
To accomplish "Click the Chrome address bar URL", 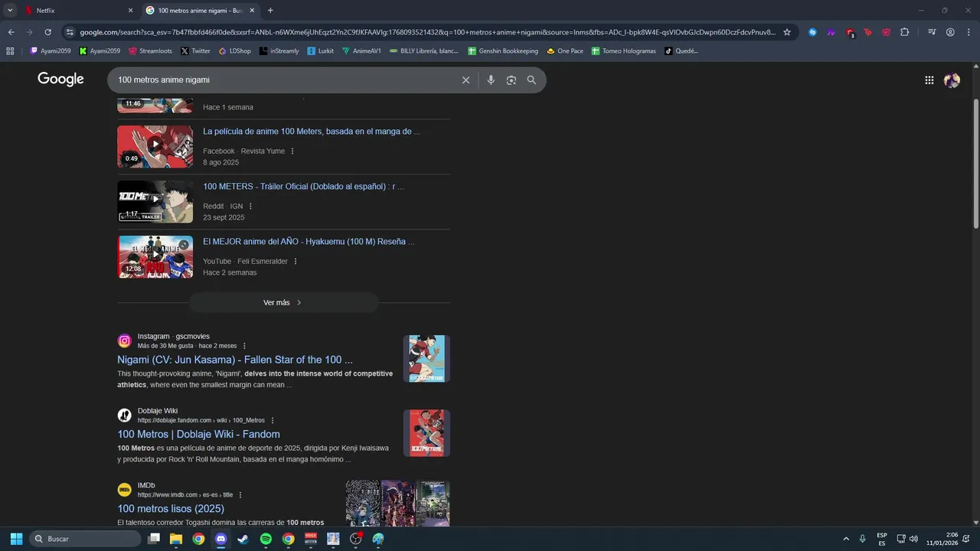I will tap(427, 32).
